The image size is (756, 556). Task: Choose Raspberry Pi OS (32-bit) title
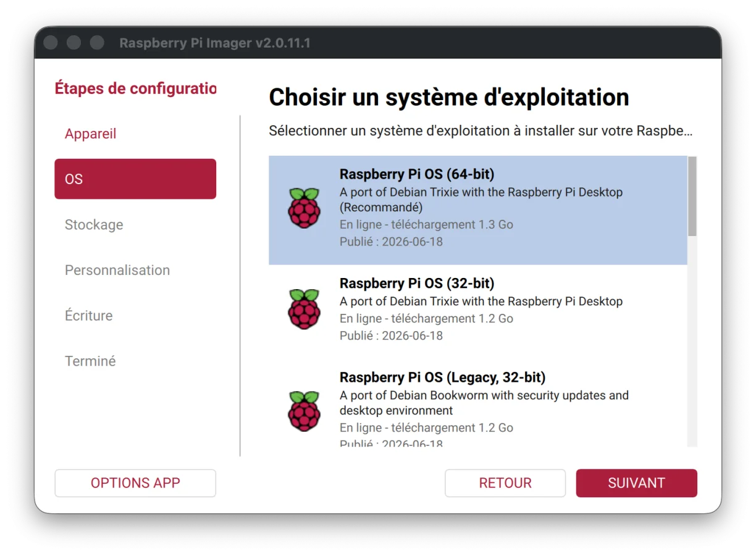pos(417,284)
